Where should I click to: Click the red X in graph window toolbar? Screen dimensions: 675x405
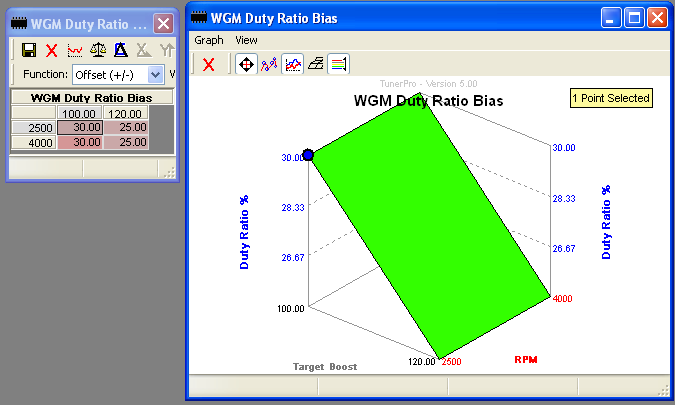[208, 65]
